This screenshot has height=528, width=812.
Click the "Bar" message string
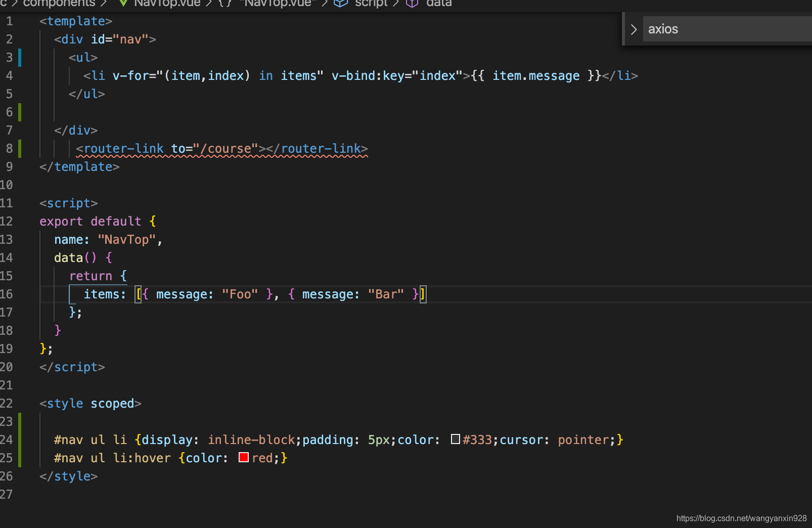click(x=386, y=294)
